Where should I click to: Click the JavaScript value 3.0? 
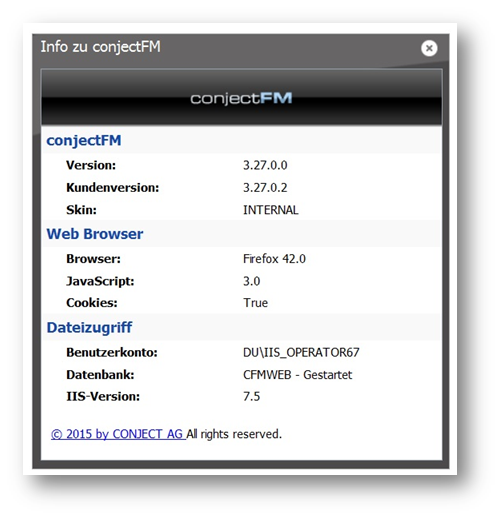[252, 281]
